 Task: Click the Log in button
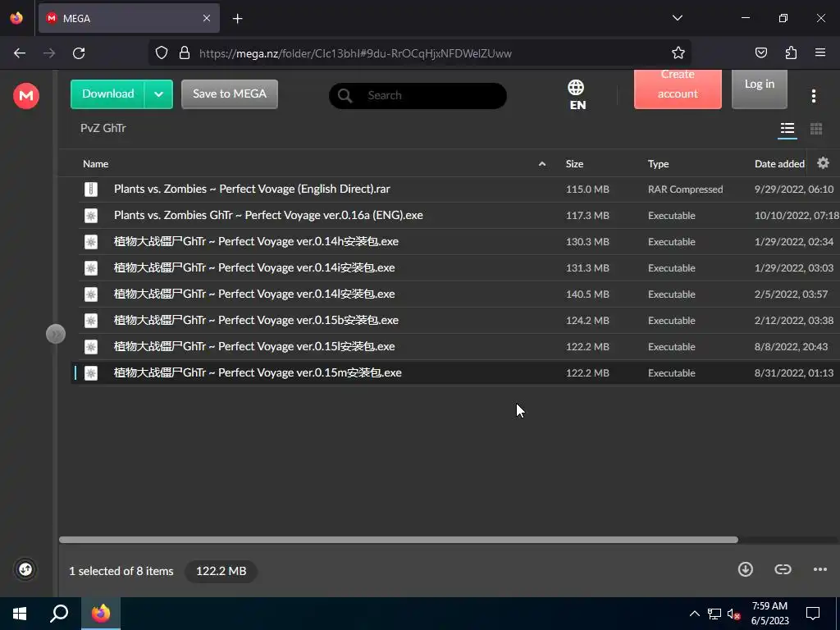[x=759, y=89]
